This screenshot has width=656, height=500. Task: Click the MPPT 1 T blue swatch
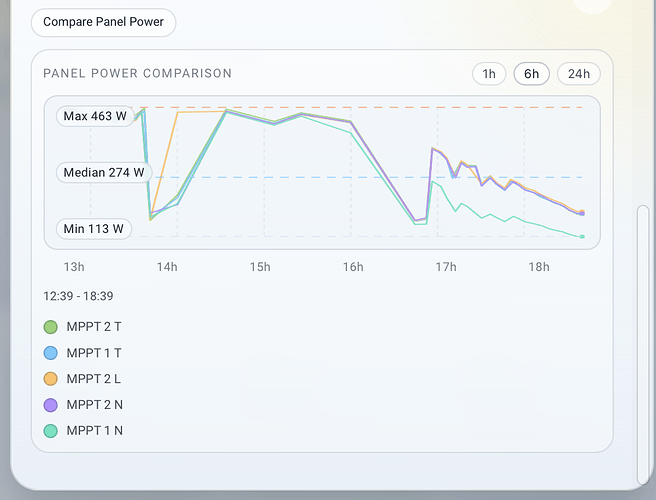coord(51,353)
